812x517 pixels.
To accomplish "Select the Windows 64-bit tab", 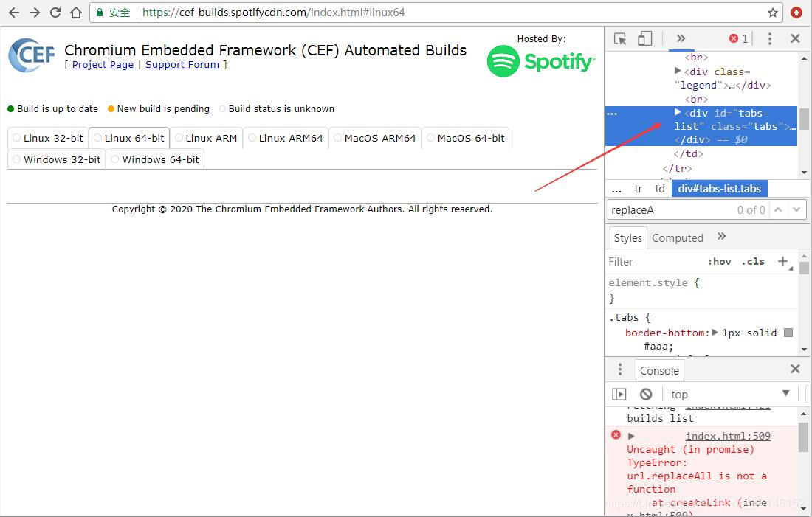I will [x=155, y=159].
